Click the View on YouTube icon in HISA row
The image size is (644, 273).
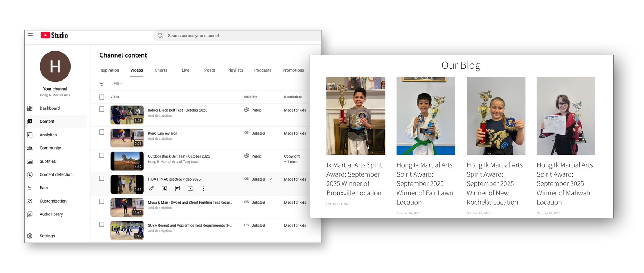pos(190,188)
